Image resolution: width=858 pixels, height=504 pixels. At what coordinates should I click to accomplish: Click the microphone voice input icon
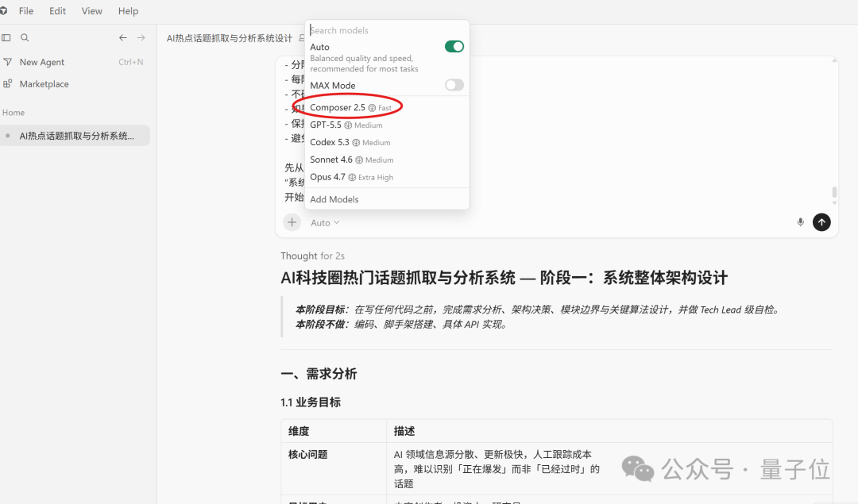(801, 222)
